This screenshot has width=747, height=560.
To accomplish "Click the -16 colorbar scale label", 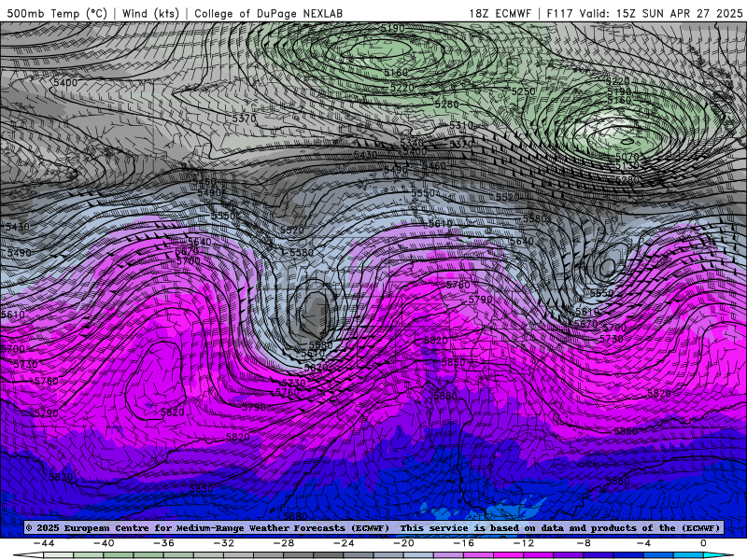I will click(x=464, y=543).
